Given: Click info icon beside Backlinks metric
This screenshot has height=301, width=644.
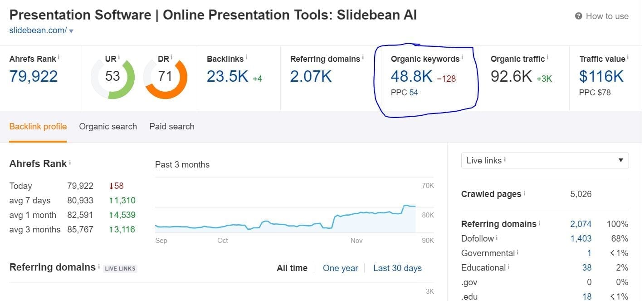Looking at the screenshot, I should [246, 57].
